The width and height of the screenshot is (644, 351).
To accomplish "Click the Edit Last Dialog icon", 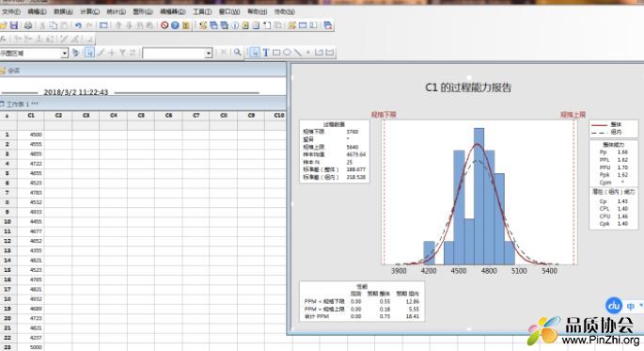I will coord(103,25).
